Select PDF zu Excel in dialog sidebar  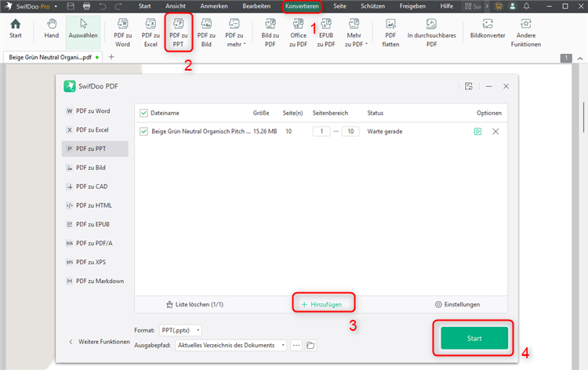tap(95, 129)
